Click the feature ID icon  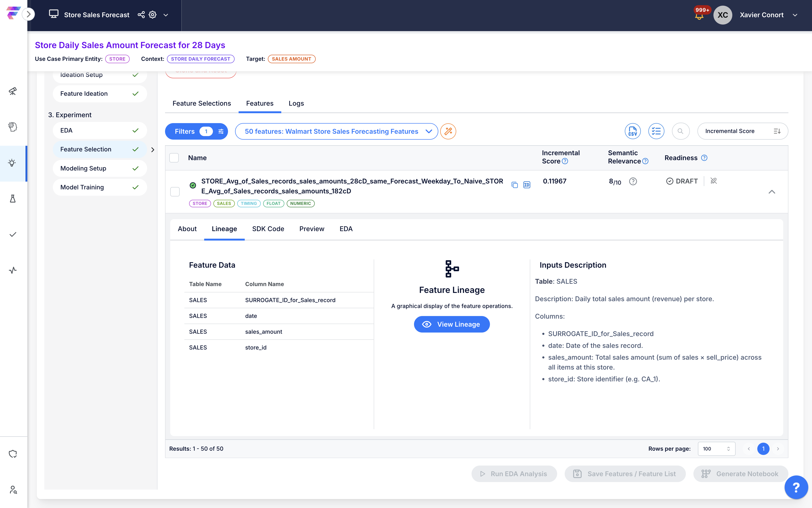click(526, 185)
